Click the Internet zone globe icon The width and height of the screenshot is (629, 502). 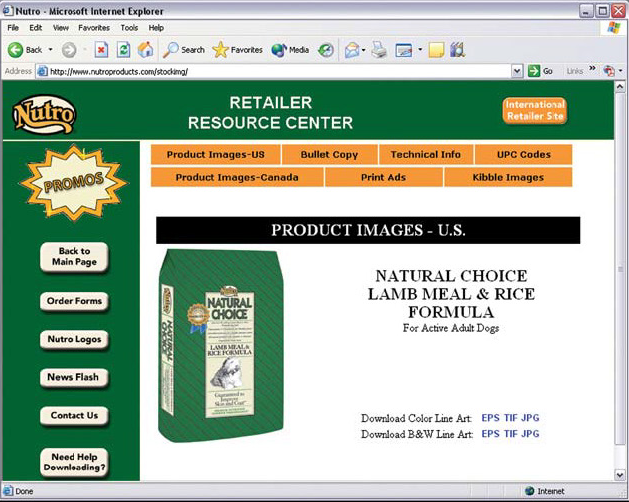[530, 491]
